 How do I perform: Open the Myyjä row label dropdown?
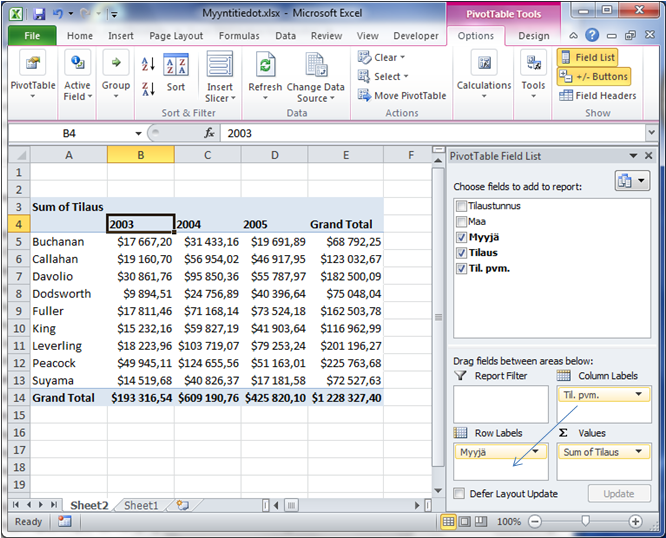pyautogui.click(x=537, y=452)
